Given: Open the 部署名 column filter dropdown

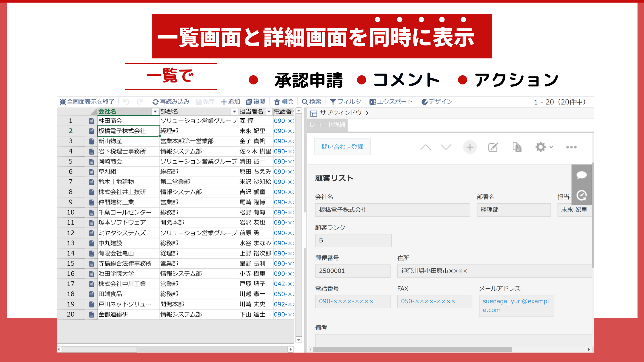Looking at the screenshot, I should coord(234,111).
